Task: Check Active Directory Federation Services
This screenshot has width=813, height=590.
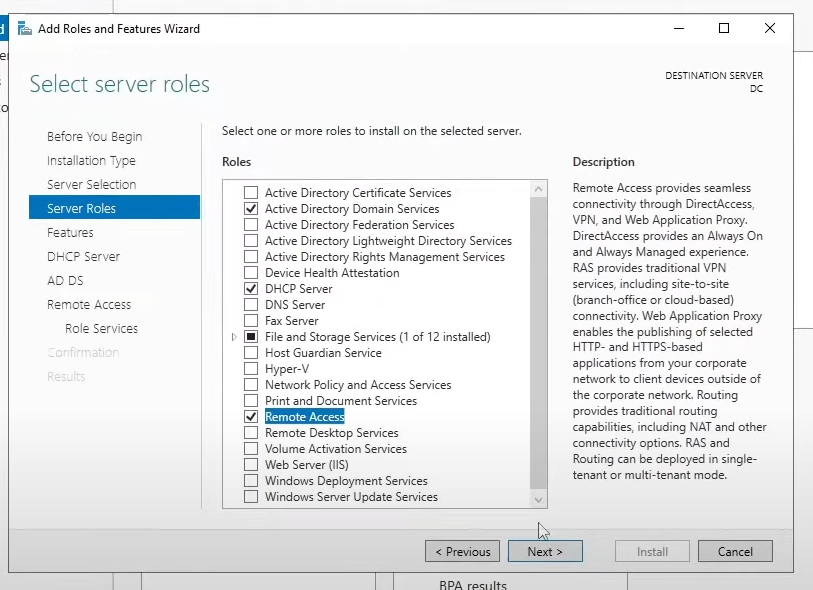Action: click(x=251, y=225)
